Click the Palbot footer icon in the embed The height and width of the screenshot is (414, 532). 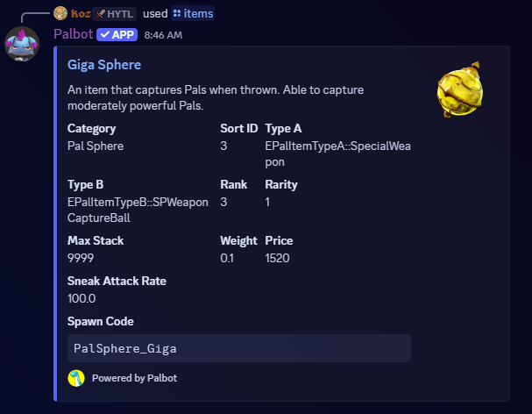76,378
